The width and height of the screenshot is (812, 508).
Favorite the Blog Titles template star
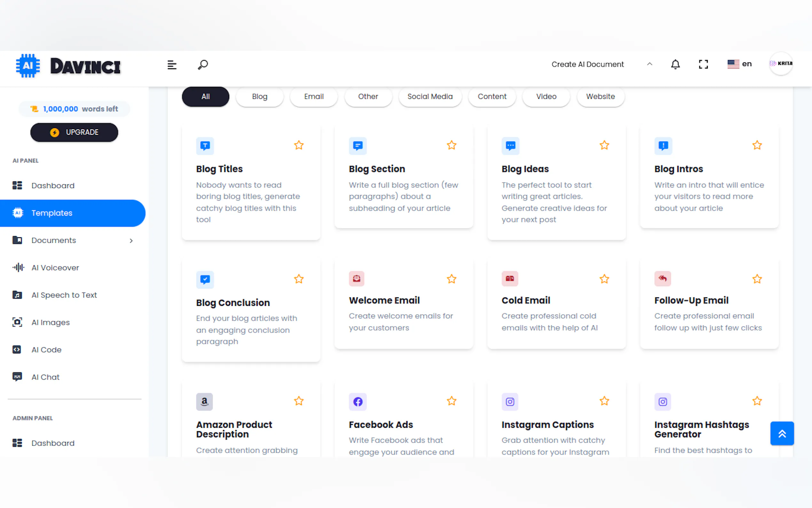(299, 145)
